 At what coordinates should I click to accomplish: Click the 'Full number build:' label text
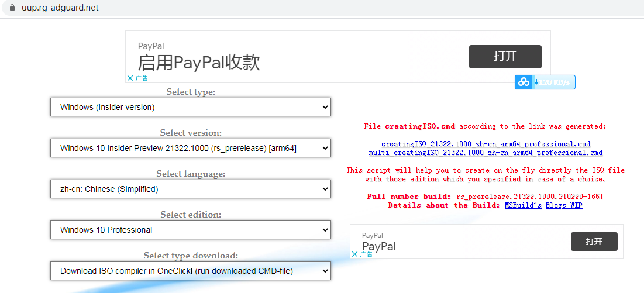409,197
